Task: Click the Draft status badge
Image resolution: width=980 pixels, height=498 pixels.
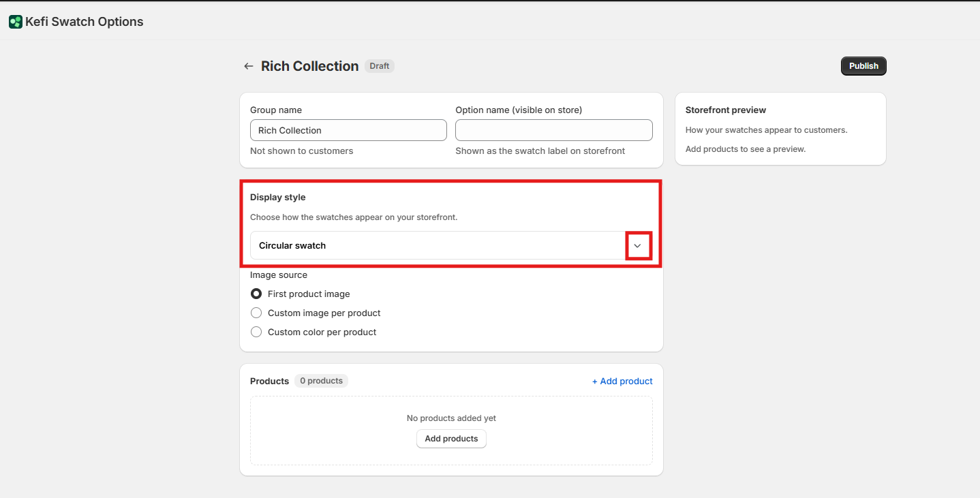Action: (x=380, y=66)
